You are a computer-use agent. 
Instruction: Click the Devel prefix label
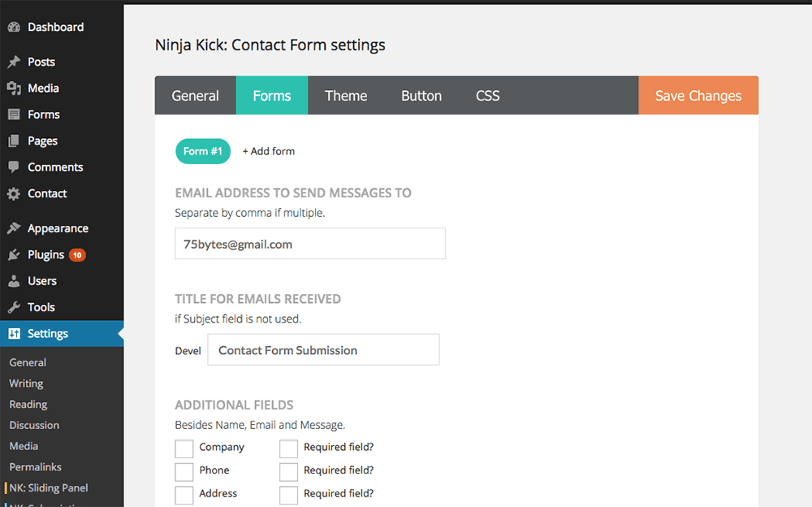pos(188,351)
